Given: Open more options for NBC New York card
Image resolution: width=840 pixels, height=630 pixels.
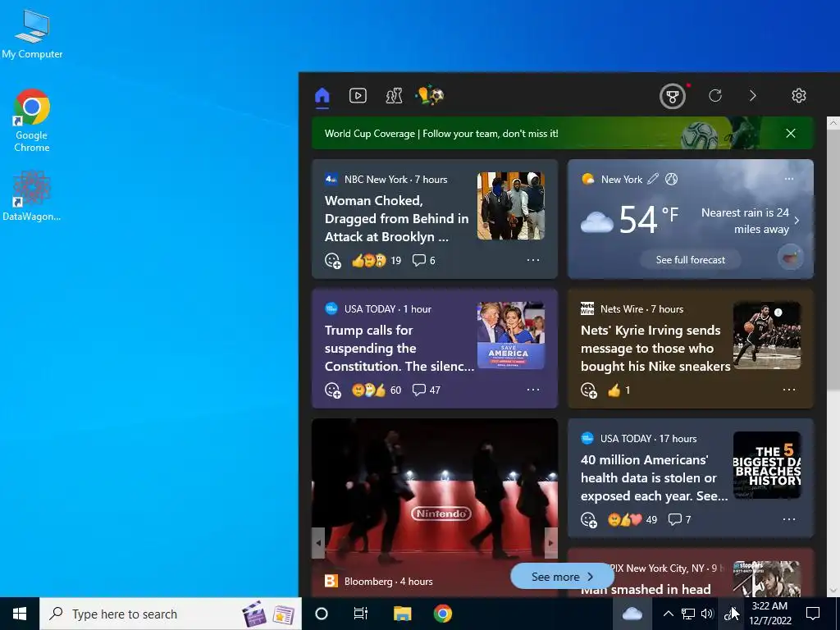Looking at the screenshot, I should (x=533, y=260).
